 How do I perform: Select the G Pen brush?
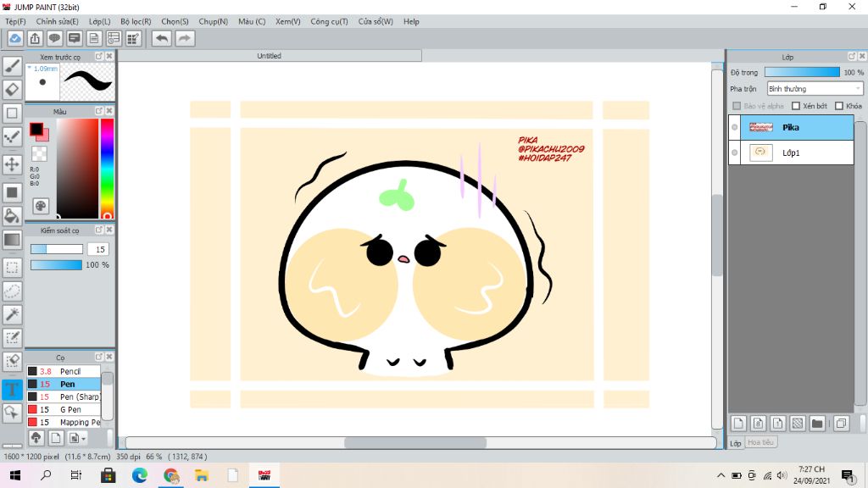64,409
